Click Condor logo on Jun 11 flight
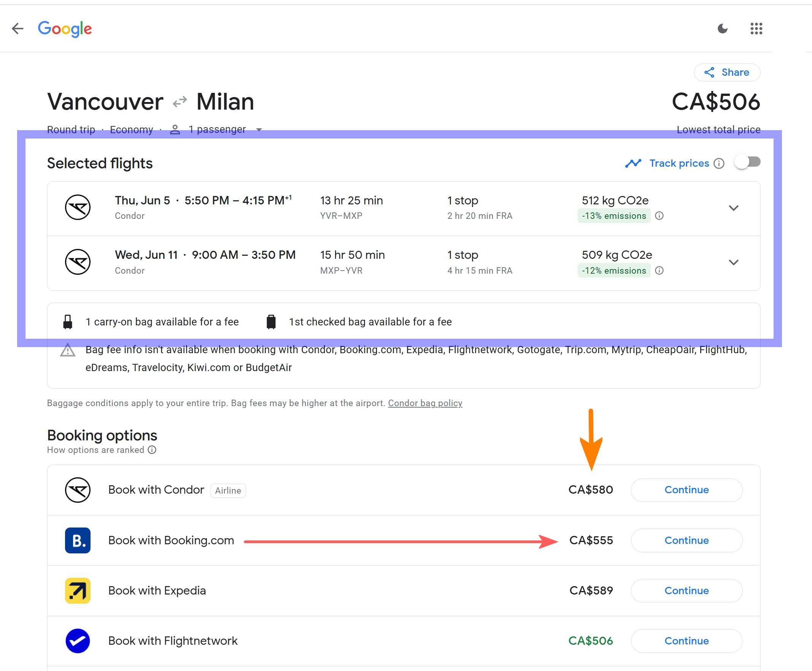The width and height of the screenshot is (812, 671). [x=78, y=262]
